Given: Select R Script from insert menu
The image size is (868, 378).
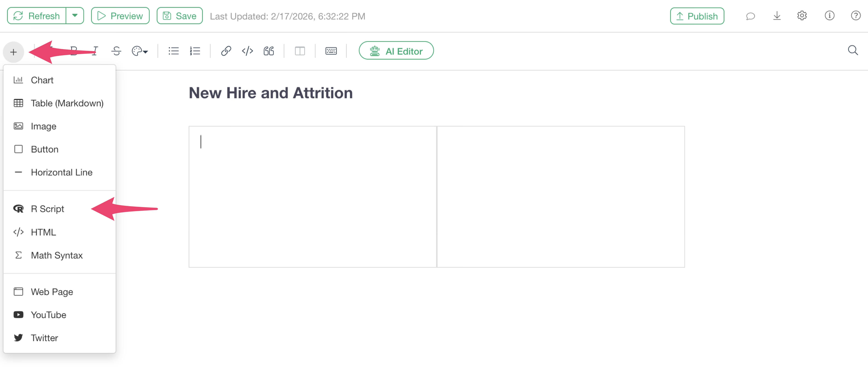Looking at the screenshot, I should [x=47, y=209].
